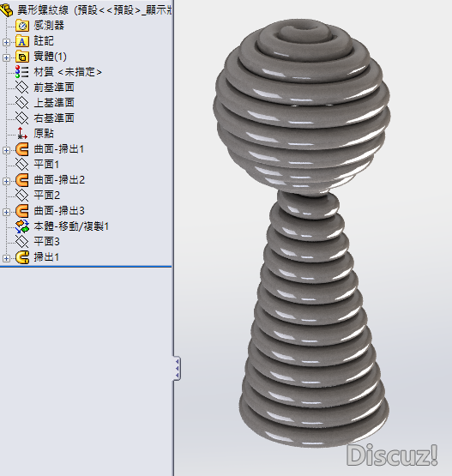Select the 平面3 label
The height and width of the screenshot is (476, 452).
(x=47, y=242)
